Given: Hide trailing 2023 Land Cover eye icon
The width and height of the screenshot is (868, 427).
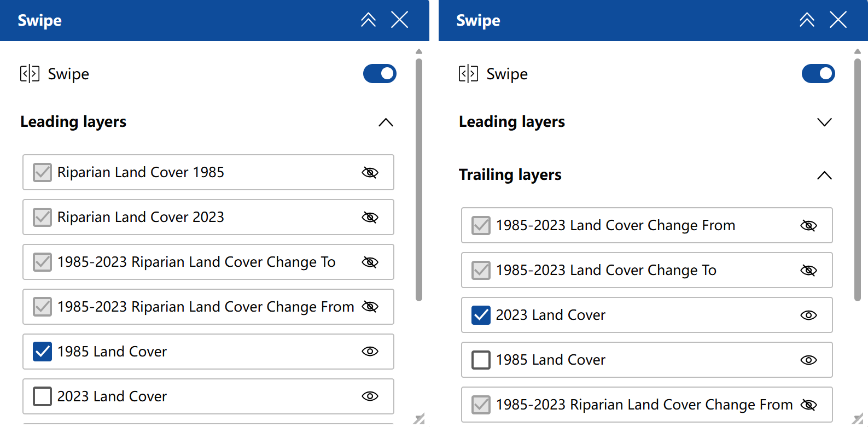Looking at the screenshot, I should tap(808, 315).
